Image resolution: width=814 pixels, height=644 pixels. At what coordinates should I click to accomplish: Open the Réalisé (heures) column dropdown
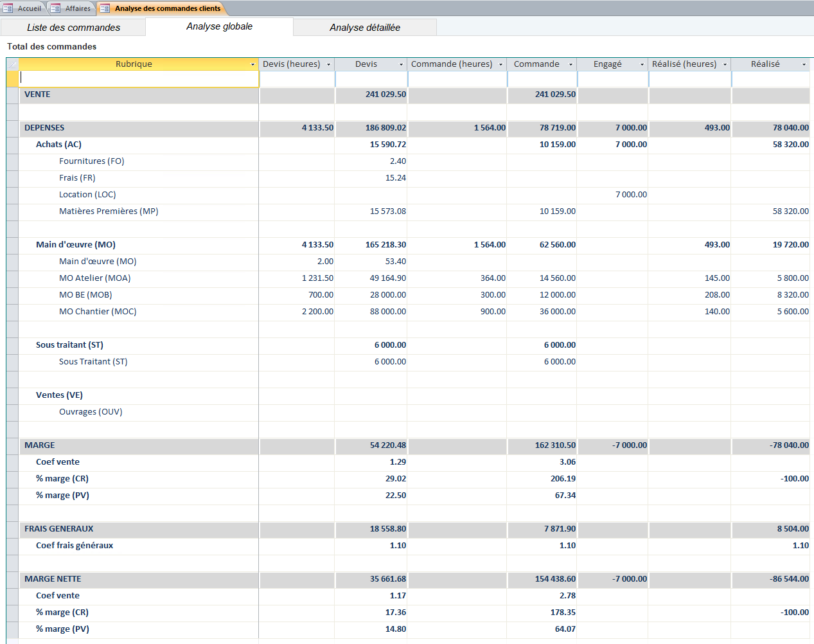[x=725, y=64]
